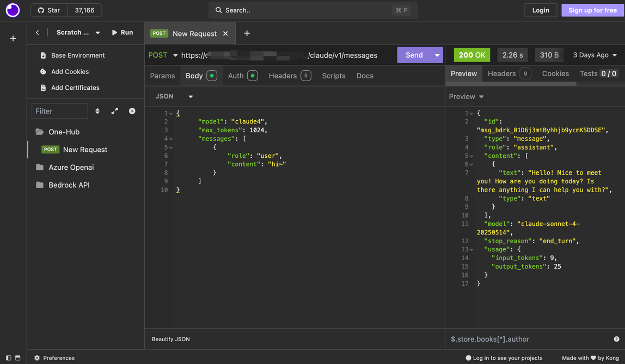Click the Insomnia logo icon
Screen dimensions: 625x364
click(x=13, y=10)
